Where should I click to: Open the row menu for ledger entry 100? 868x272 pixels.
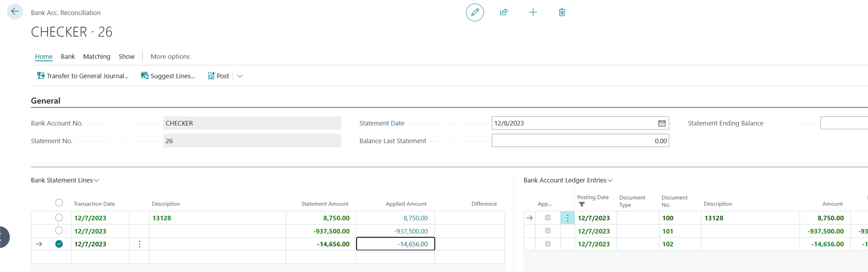[x=568, y=218]
